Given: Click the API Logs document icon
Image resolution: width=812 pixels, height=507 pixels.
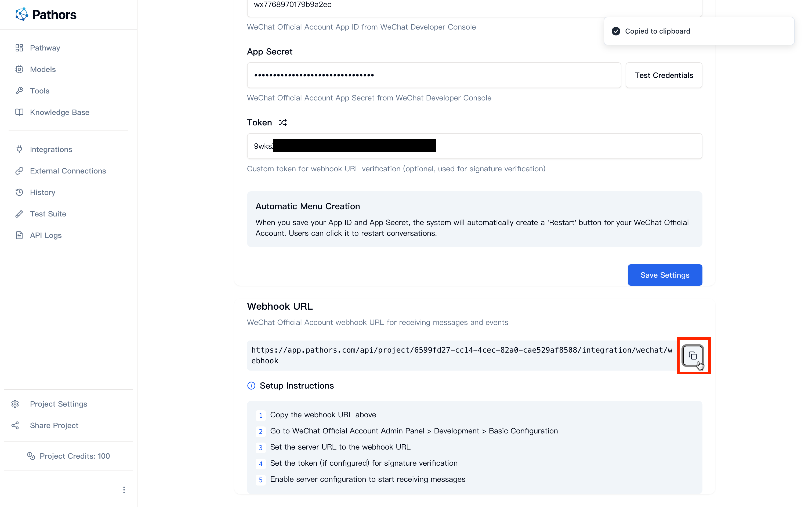Looking at the screenshot, I should (x=19, y=235).
